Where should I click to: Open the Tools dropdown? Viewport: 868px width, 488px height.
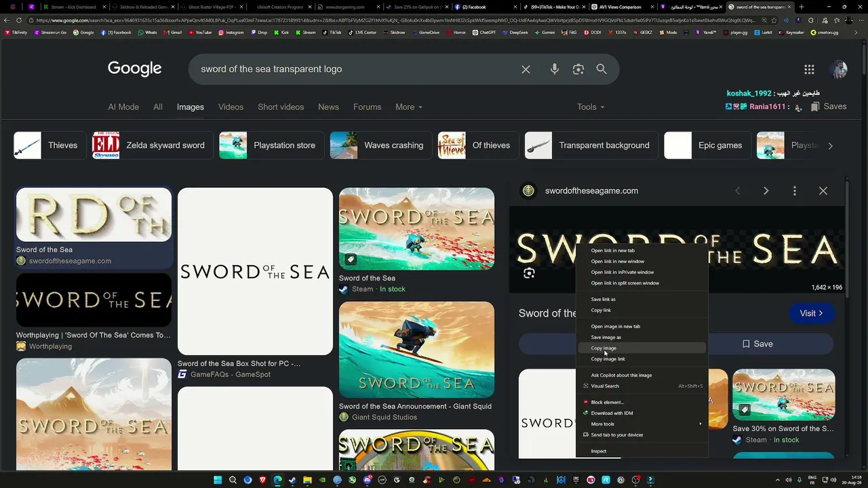coord(591,107)
